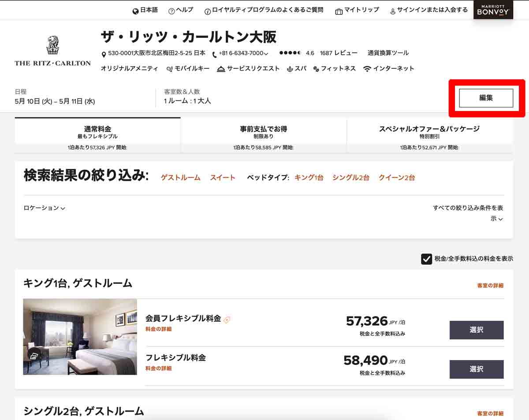The image size is (529, 420).
Task: Filter bed type キング1台
Action: click(309, 178)
